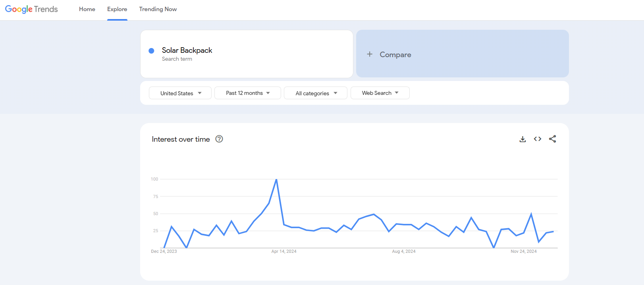This screenshot has height=285, width=644.
Task: Click the Nov 24, 2024 axis label
Action: [524, 251]
